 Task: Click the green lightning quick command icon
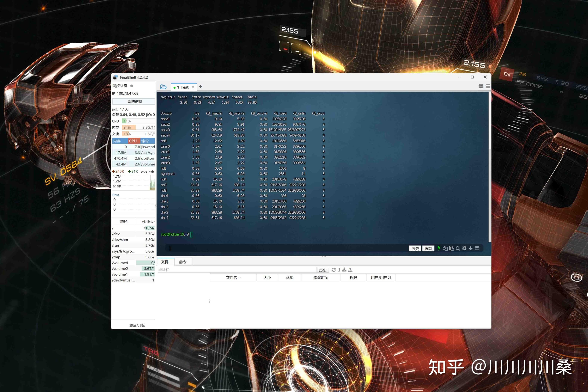[439, 248]
